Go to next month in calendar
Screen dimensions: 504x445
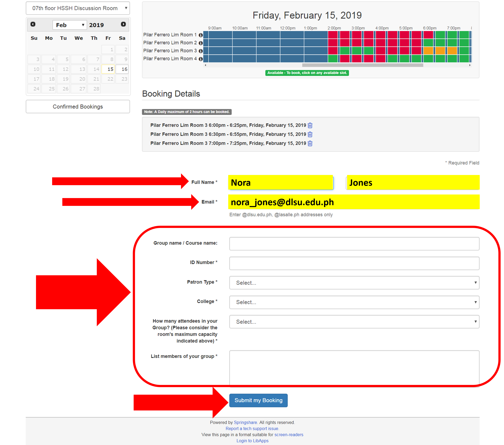123,24
